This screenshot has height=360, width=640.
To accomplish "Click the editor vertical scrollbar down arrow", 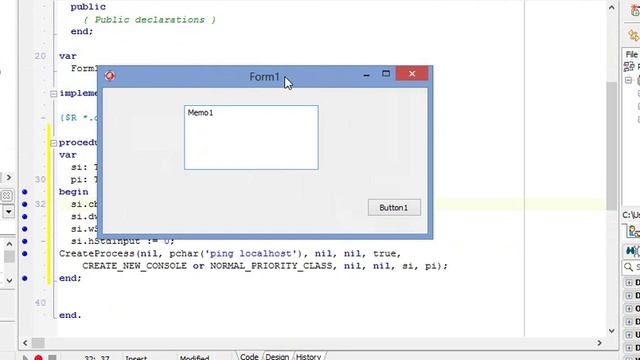I will (x=611, y=331).
